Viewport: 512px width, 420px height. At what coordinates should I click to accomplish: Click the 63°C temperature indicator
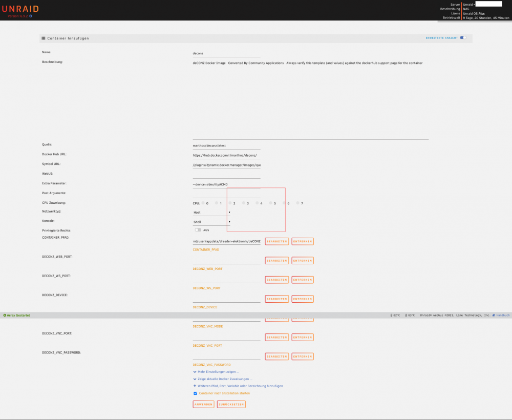pos(410,315)
